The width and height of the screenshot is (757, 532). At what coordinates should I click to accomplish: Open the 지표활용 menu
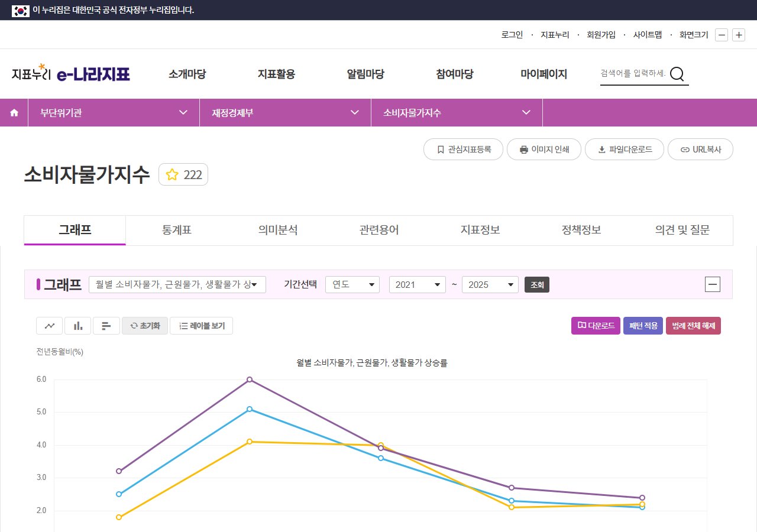tap(276, 74)
